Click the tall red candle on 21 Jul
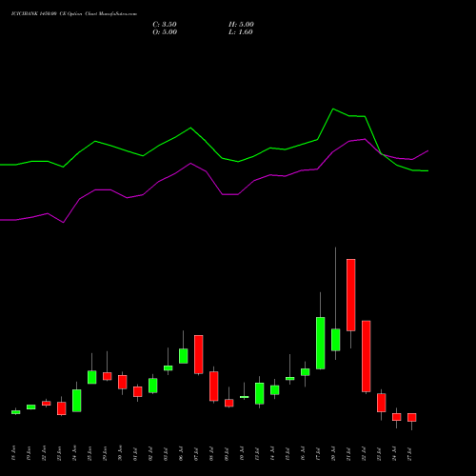This screenshot has width=476, height=476. coord(351,295)
